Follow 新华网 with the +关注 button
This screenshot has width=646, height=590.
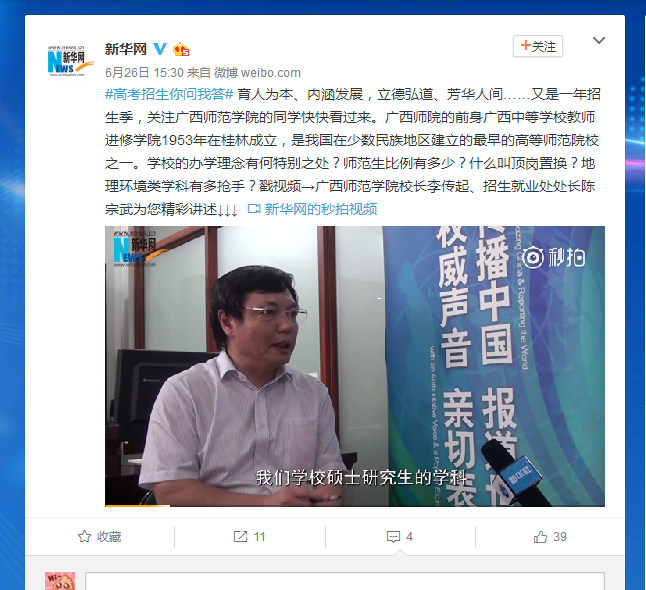click(x=538, y=46)
